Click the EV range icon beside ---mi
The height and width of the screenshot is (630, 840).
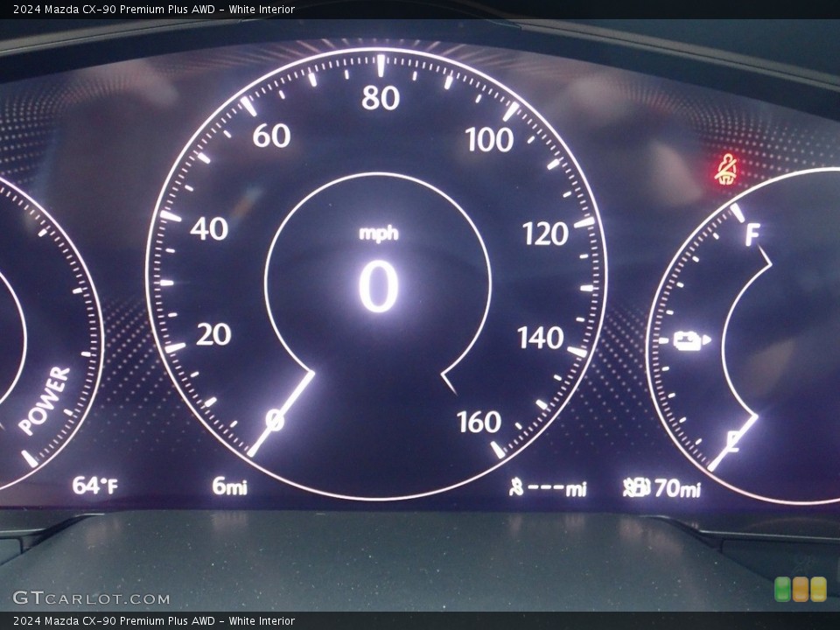pos(515,487)
